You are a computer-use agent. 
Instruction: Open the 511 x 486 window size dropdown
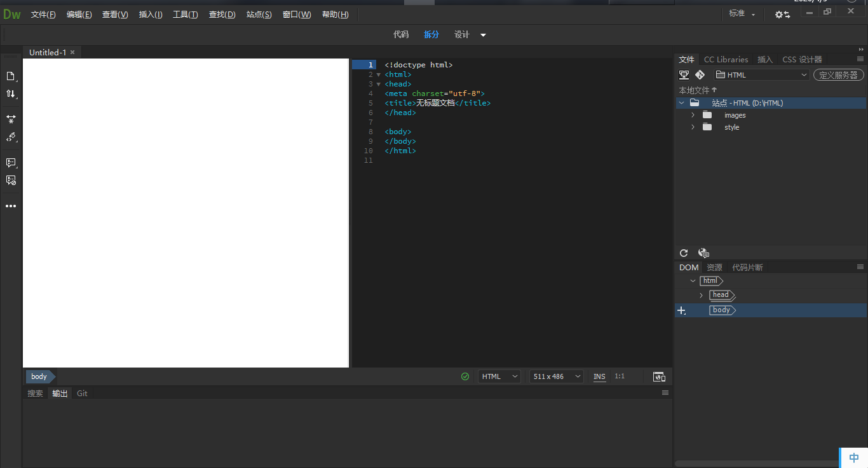(x=557, y=376)
